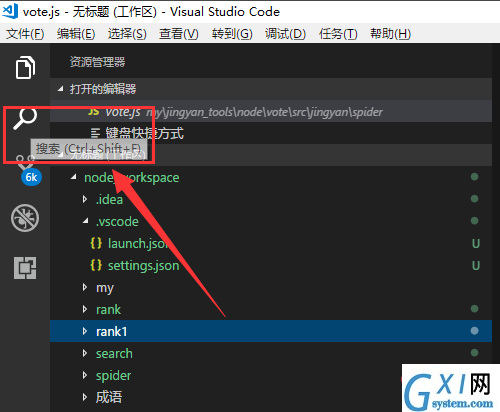The image size is (500, 412).
Task: Click the braces icon of launch.json
Action: point(96,243)
